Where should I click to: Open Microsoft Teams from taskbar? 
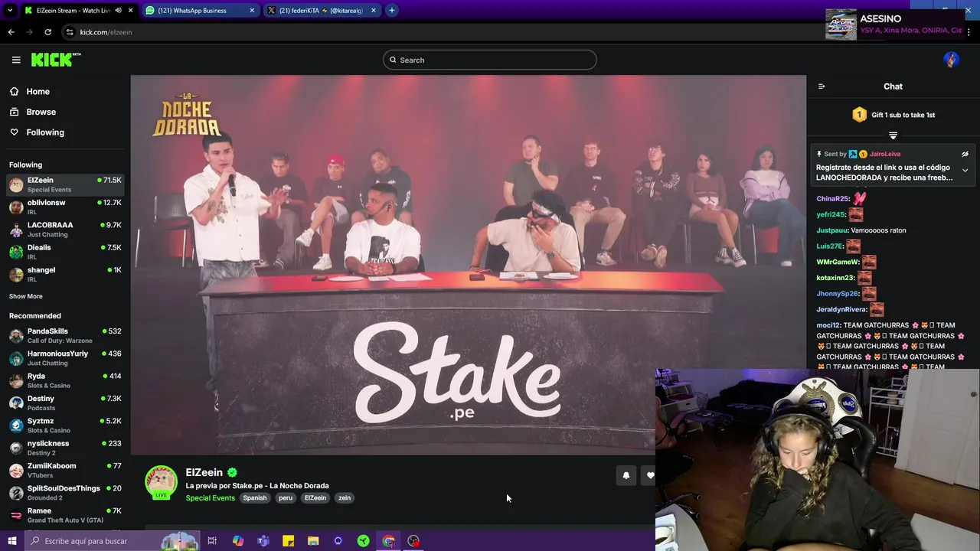[x=263, y=541]
